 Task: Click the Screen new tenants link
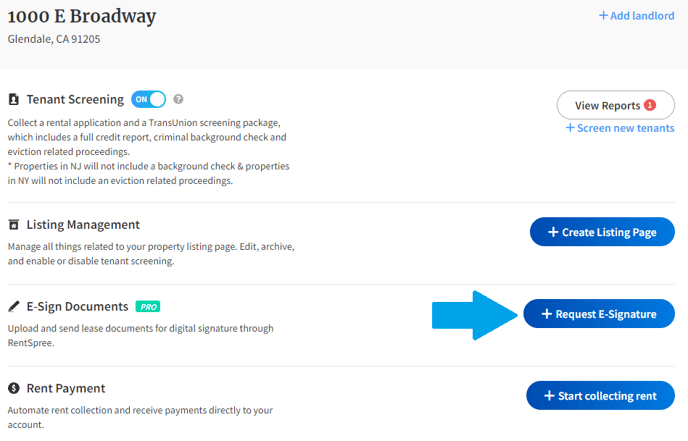click(x=620, y=128)
